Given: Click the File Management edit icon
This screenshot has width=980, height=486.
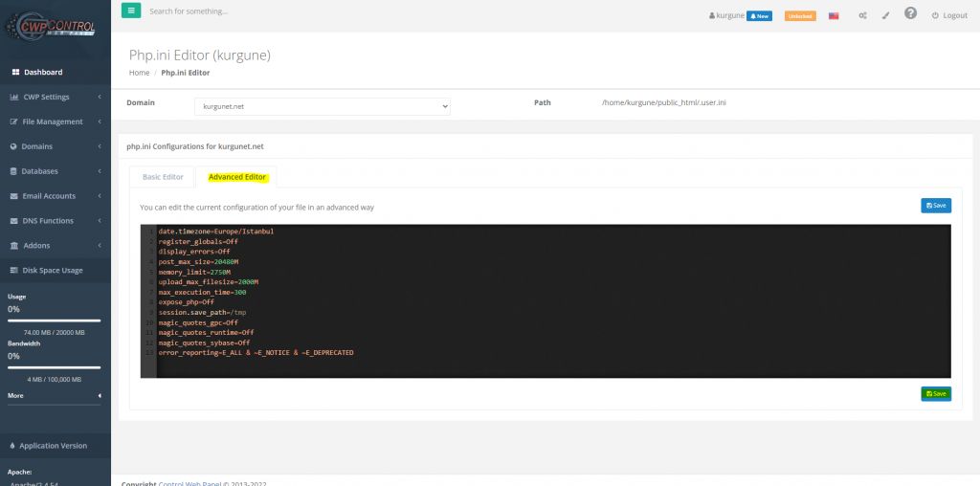Looking at the screenshot, I should [13, 121].
